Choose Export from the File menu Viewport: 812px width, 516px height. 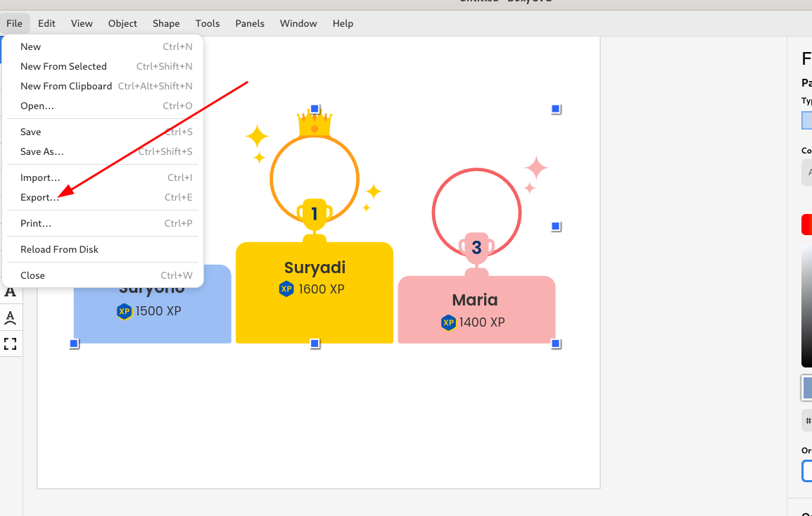(x=41, y=197)
